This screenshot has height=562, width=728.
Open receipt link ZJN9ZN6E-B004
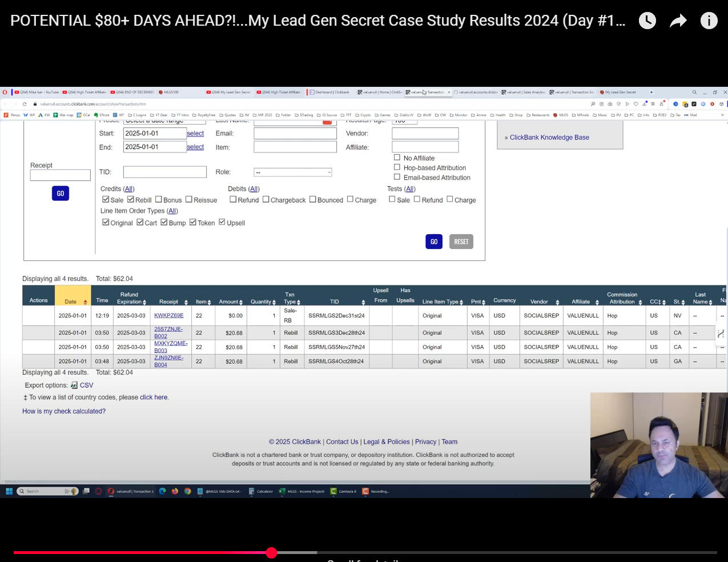[169, 361]
